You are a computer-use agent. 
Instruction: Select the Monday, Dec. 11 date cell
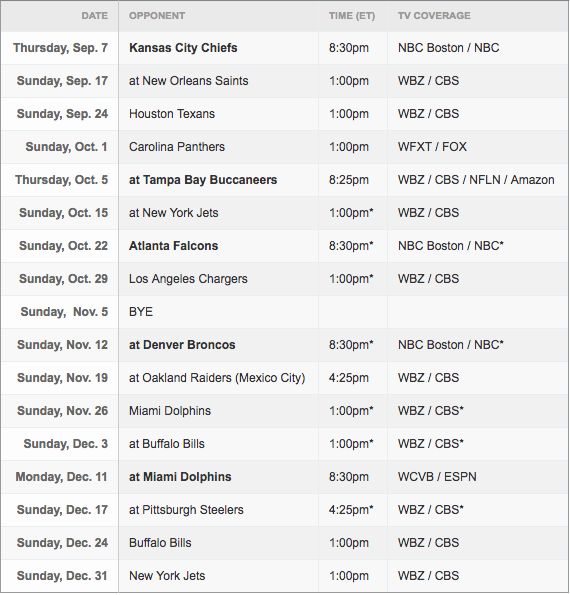[61, 477]
